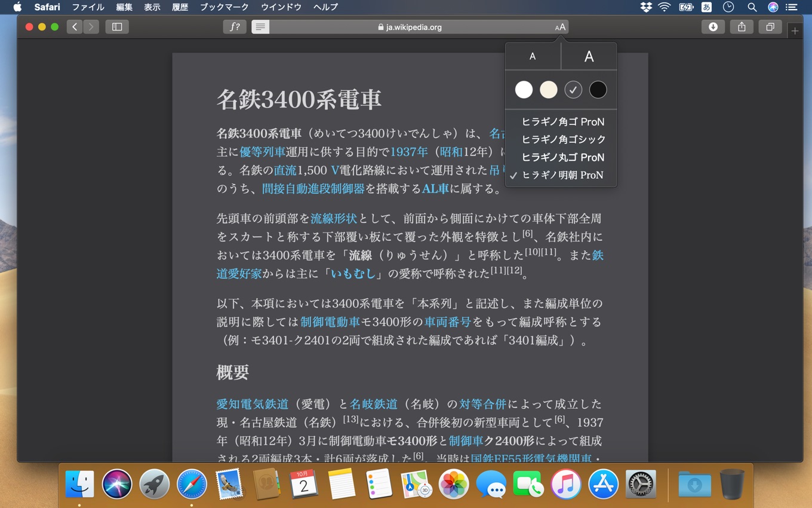Open the Apple menu
812x508 pixels.
click(x=17, y=7)
